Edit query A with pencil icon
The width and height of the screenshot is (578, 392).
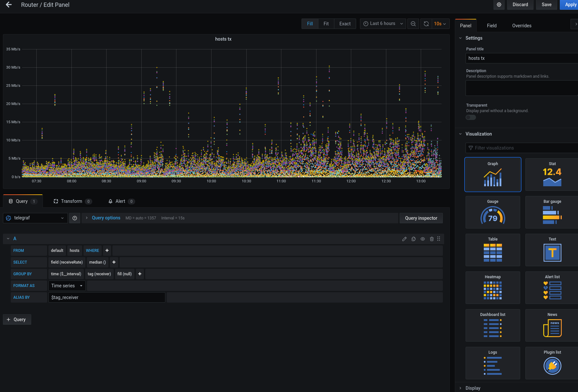404,239
